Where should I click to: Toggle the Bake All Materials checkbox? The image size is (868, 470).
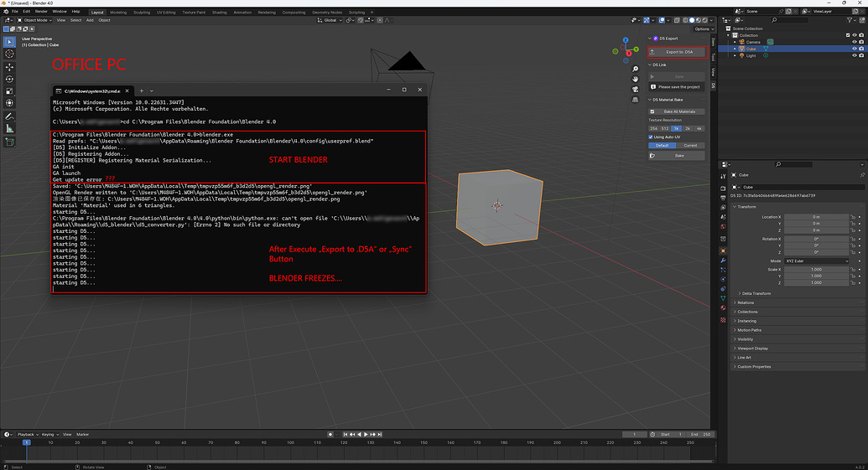pos(652,111)
